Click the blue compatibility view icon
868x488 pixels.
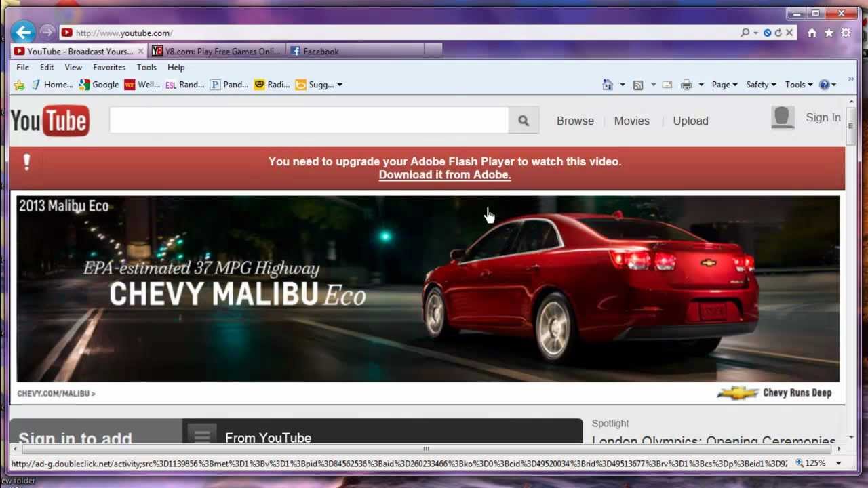767,33
